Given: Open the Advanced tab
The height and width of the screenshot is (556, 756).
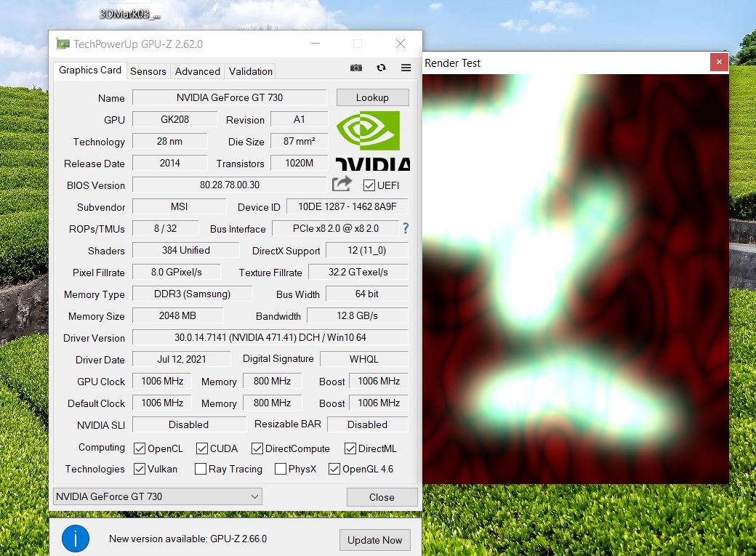Looking at the screenshot, I should (x=198, y=71).
